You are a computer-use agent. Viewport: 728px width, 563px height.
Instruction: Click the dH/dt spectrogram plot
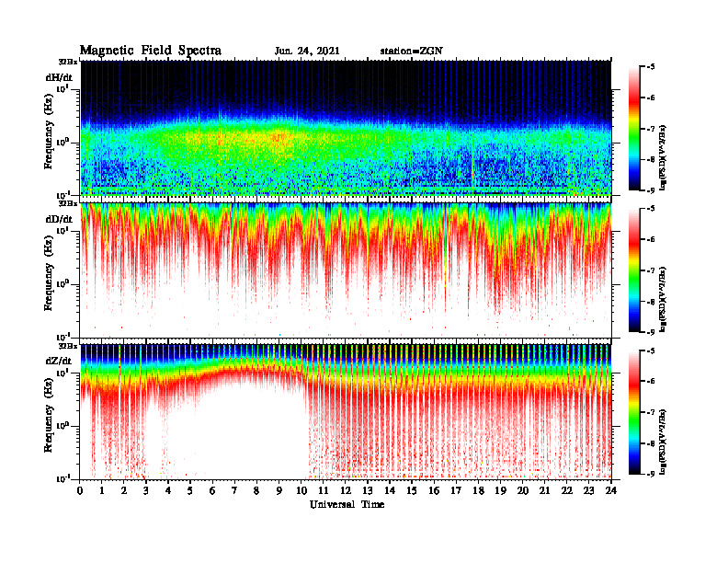click(x=346, y=128)
